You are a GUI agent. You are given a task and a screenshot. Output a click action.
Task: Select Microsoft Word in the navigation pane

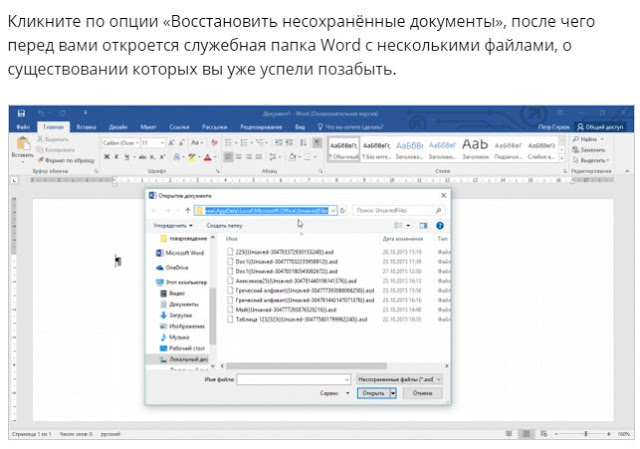click(181, 254)
